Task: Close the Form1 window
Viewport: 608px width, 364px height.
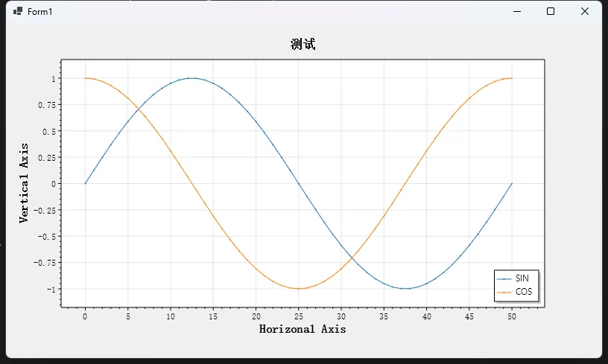Action: pos(585,11)
